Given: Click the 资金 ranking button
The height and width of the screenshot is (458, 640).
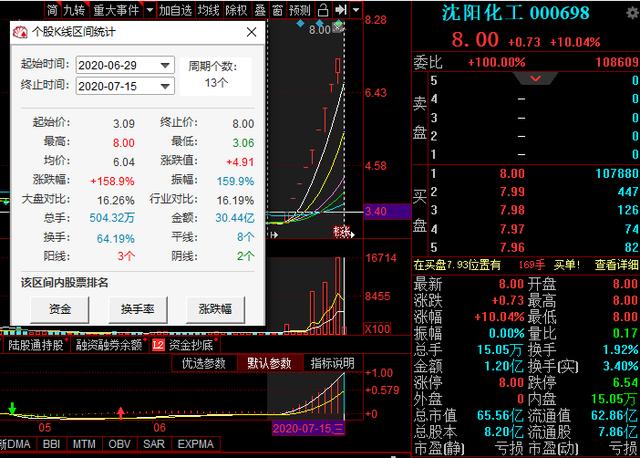Looking at the screenshot, I should 60,309.
